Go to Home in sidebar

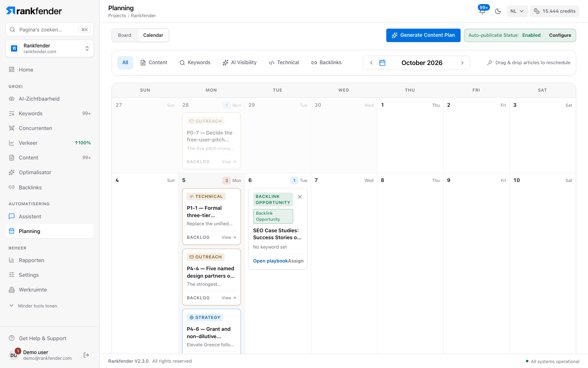click(x=49, y=70)
